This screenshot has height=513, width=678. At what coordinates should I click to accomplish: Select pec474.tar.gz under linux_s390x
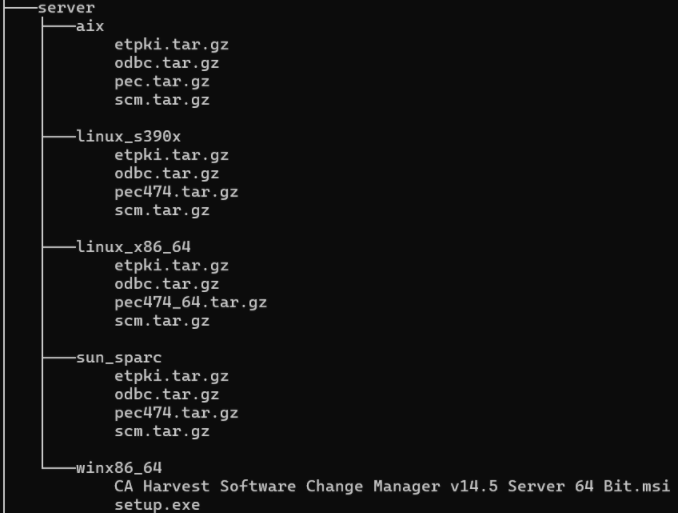tap(176, 191)
